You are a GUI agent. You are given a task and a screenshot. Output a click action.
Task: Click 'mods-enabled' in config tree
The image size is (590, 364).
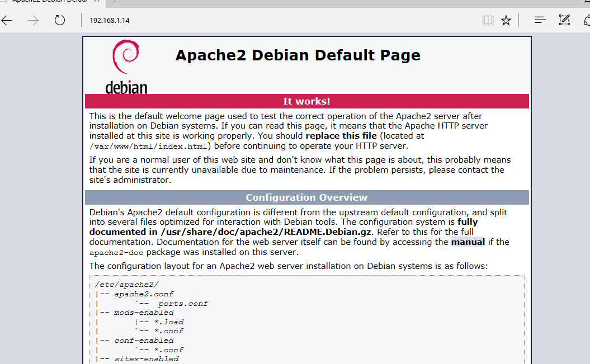144,313
